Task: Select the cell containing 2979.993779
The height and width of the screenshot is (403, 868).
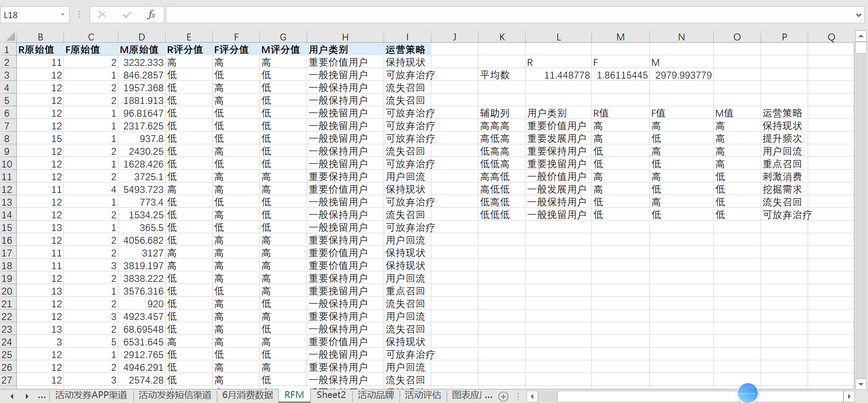Action: pos(682,75)
